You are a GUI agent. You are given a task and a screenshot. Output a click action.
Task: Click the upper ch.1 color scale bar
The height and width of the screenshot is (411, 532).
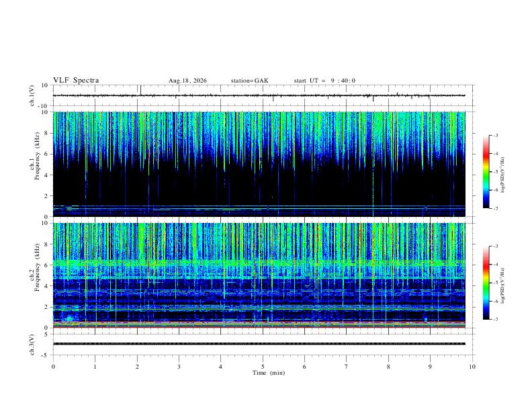click(486, 172)
